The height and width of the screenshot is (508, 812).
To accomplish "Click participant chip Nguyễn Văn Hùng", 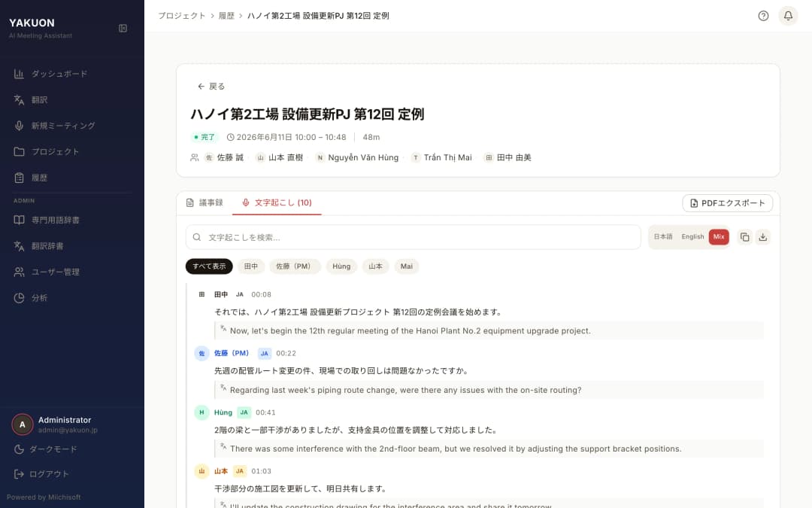I will pyautogui.click(x=357, y=157).
